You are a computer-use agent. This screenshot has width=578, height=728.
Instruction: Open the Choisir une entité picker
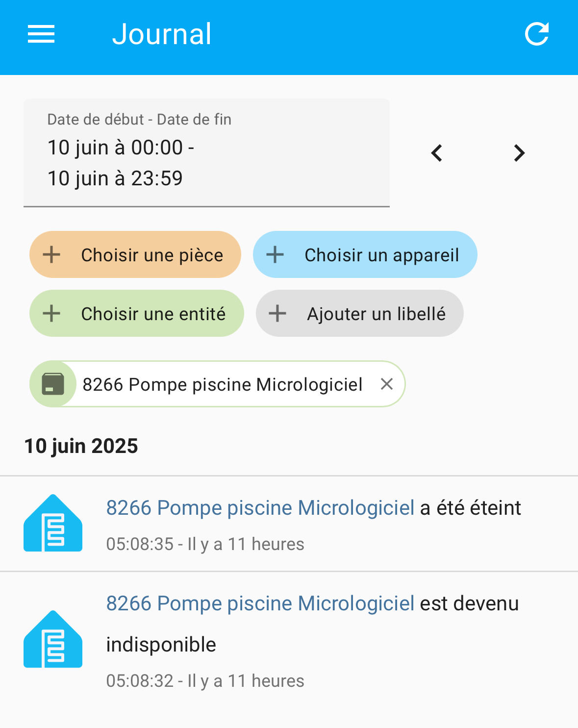coord(137,313)
